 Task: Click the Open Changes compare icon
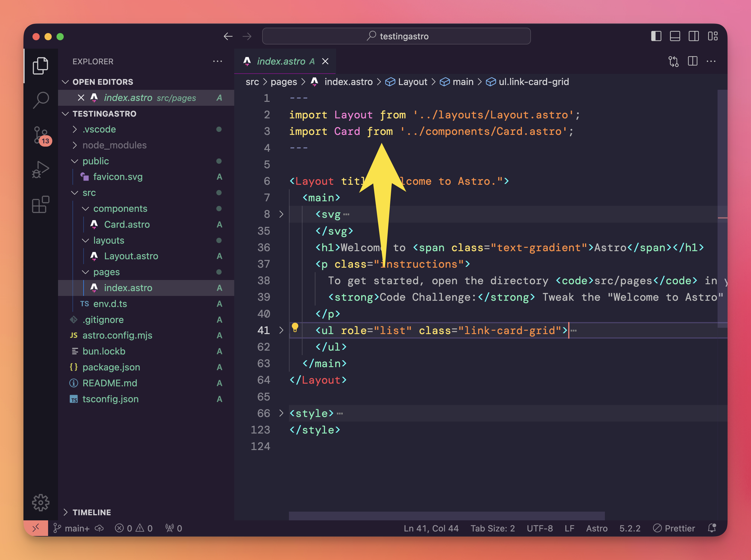pyautogui.click(x=673, y=61)
